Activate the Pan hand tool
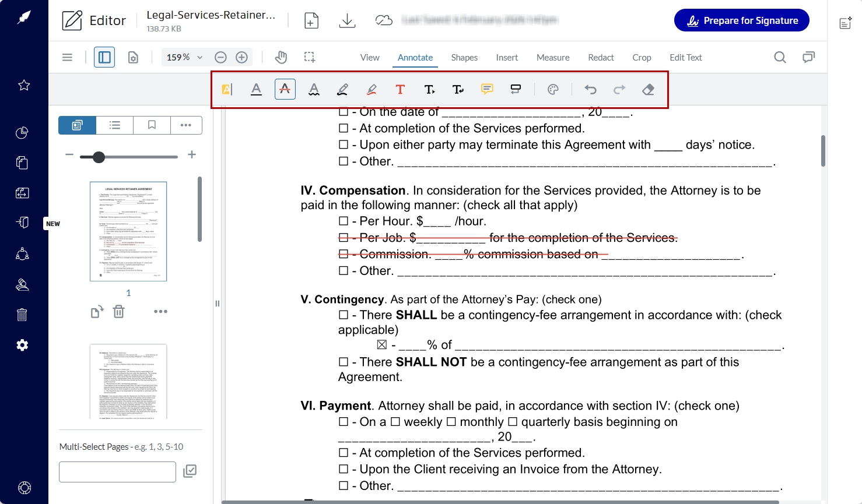The height and width of the screenshot is (504, 862). coord(281,57)
